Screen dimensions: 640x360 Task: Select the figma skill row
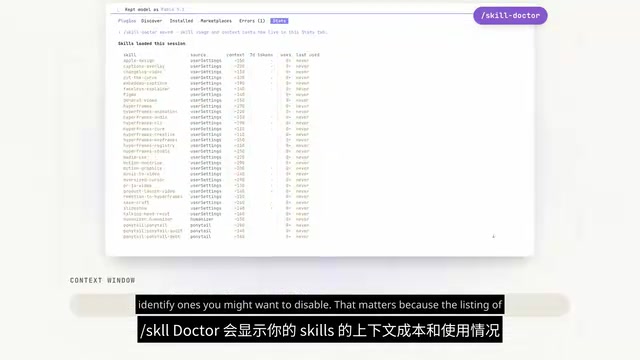[x=216, y=94]
